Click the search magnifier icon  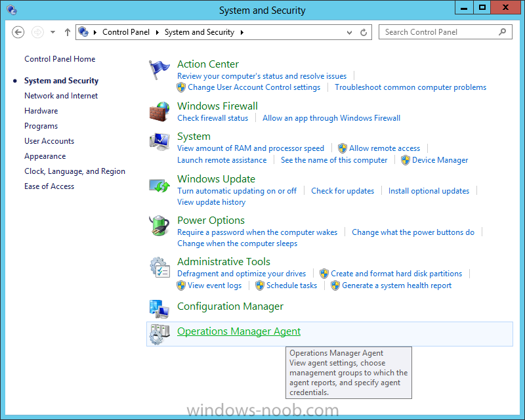(x=502, y=31)
